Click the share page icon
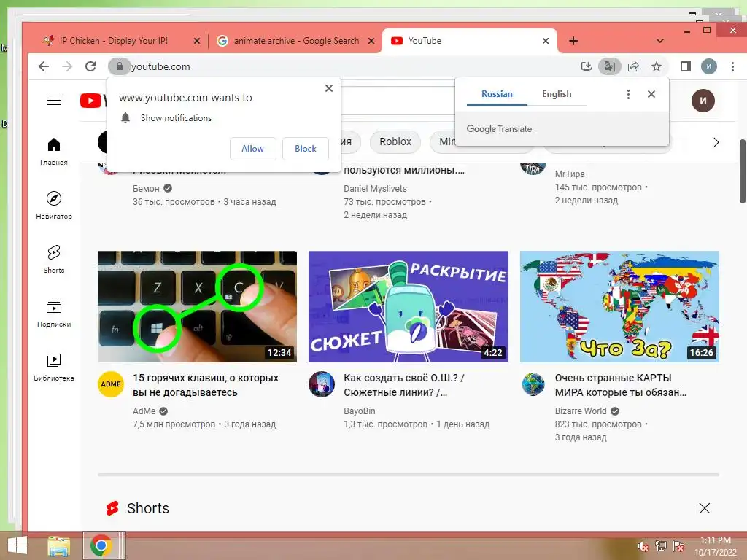 click(x=633, y=66)
